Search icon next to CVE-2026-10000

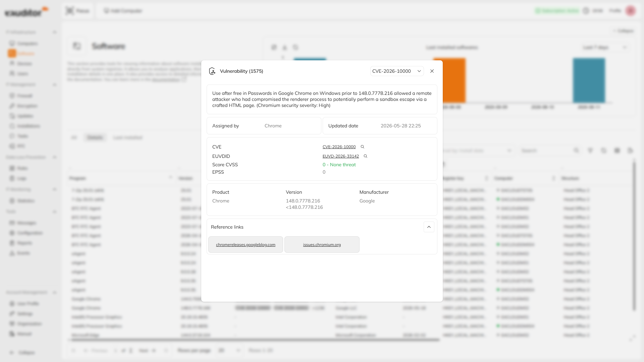(363, 147)
